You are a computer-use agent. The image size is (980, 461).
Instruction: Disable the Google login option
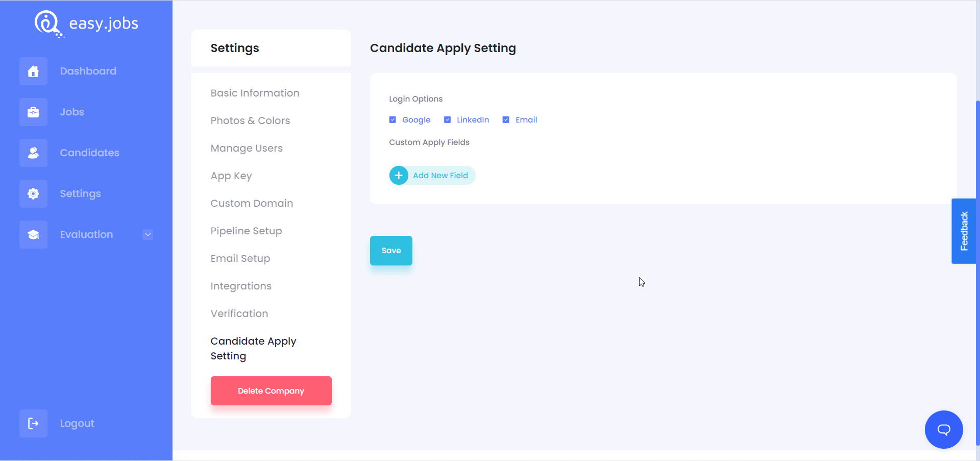point(393,119)
